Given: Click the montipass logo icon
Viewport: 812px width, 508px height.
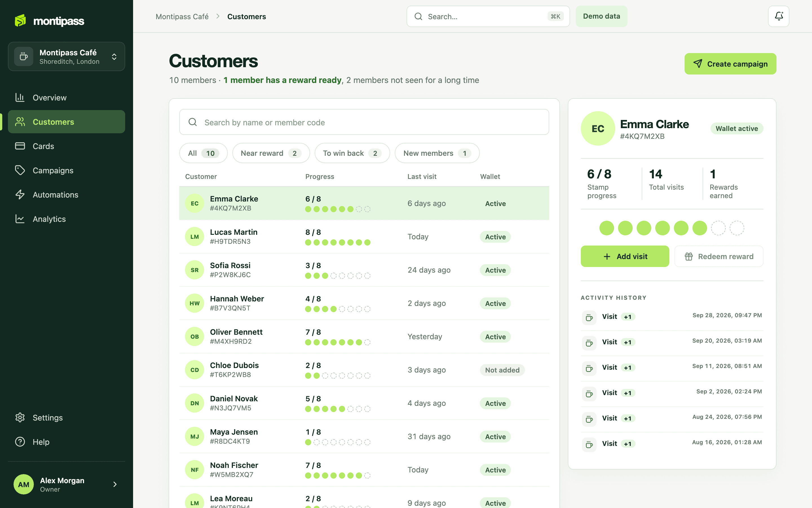Looking at the screenshot, I should point(21,21).
